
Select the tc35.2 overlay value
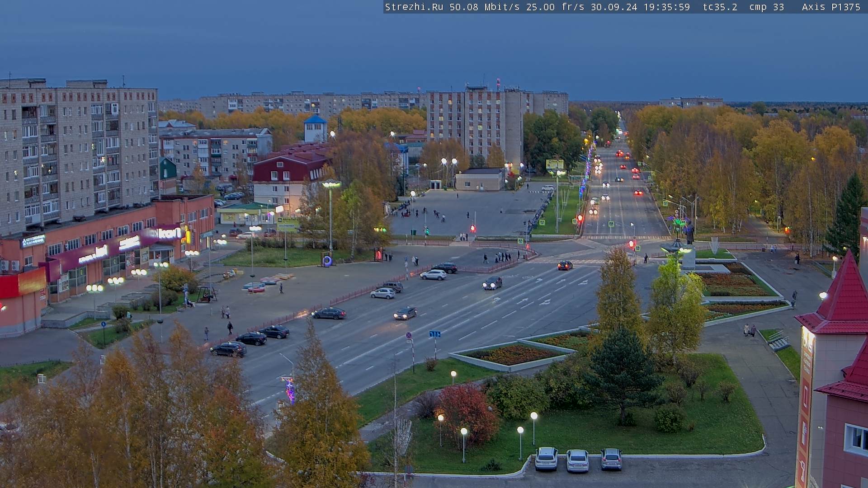(x=720, y=7)
